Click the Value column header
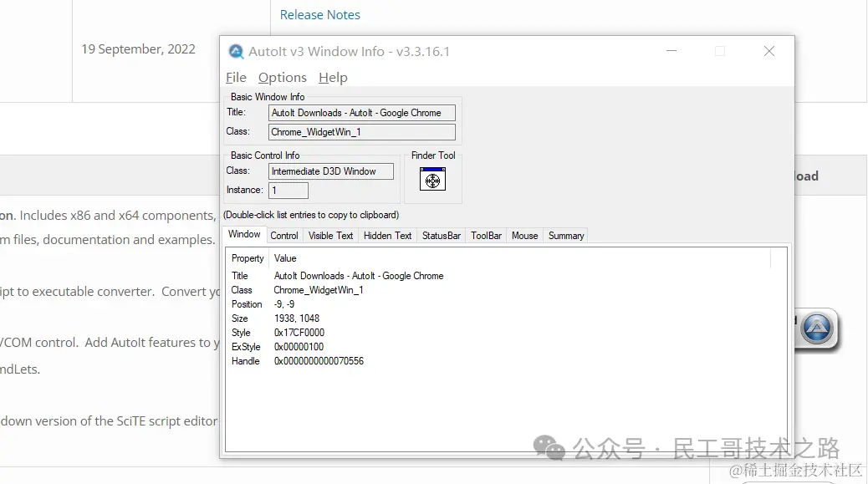 519,258
